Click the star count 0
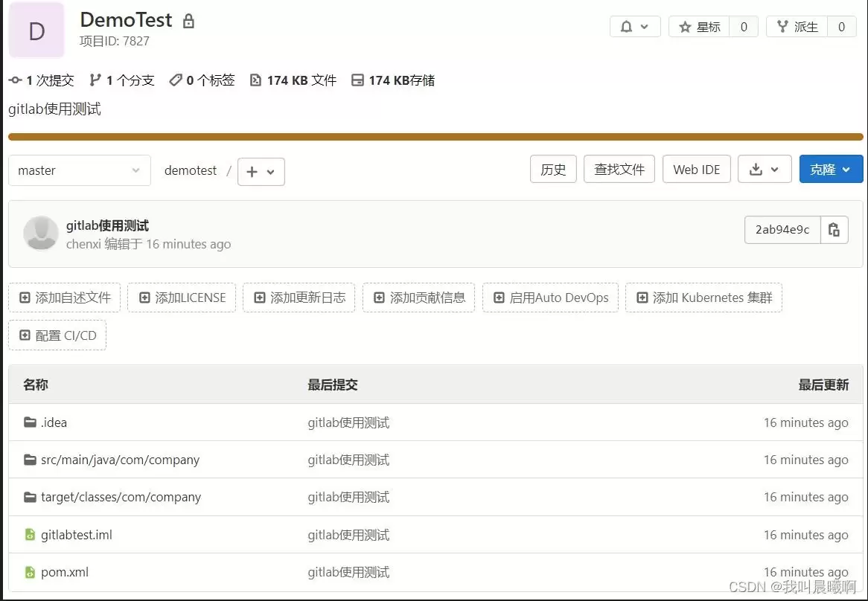 click(x=744, y=27)
